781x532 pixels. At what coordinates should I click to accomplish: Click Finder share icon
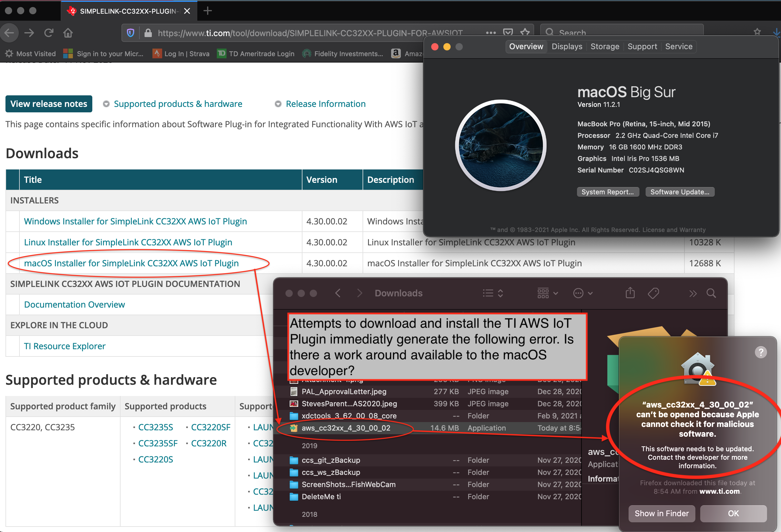[630, 293]
